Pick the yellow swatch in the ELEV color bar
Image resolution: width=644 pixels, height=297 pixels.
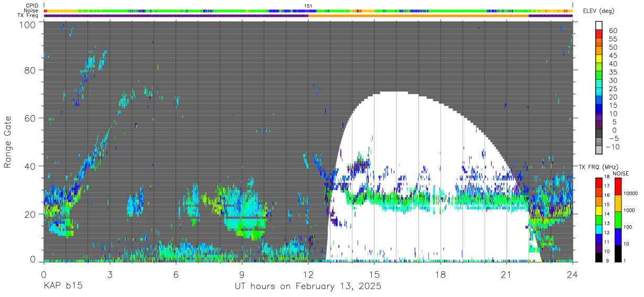[x=599, y=58]
